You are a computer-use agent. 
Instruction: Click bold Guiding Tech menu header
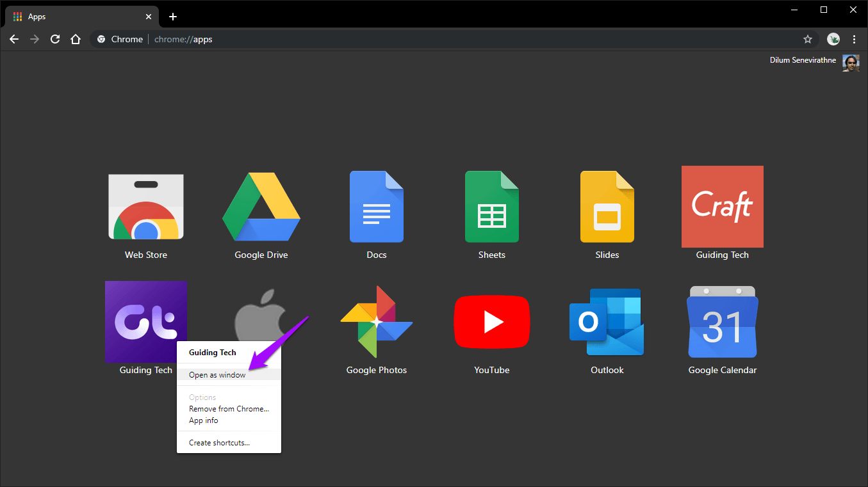(x=213, y=353)
